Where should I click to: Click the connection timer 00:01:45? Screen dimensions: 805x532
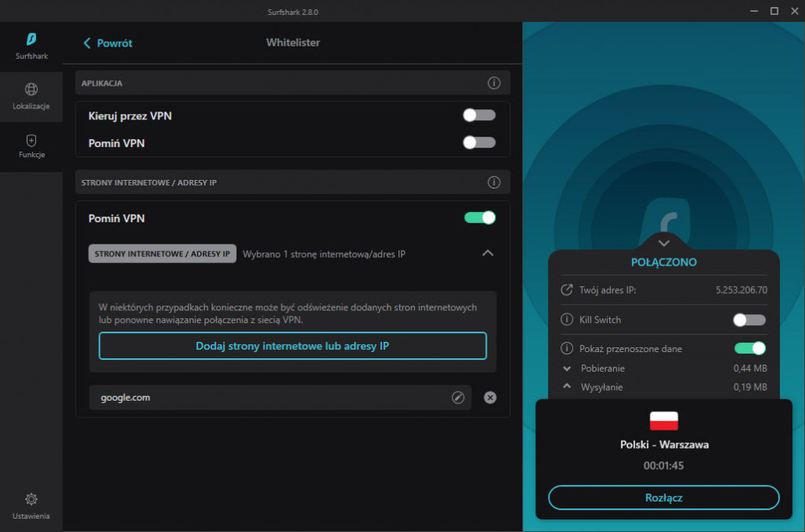pos(663,466)
